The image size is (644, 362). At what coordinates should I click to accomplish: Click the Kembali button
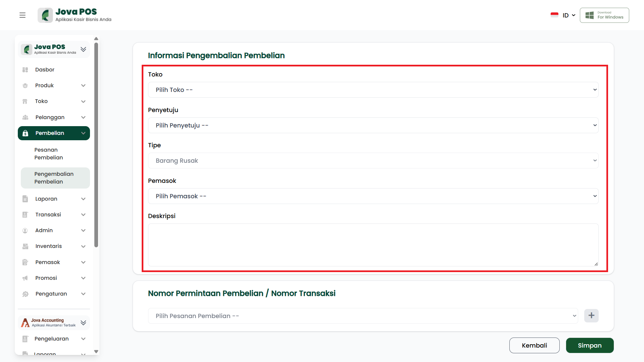[x=534, y=346]
